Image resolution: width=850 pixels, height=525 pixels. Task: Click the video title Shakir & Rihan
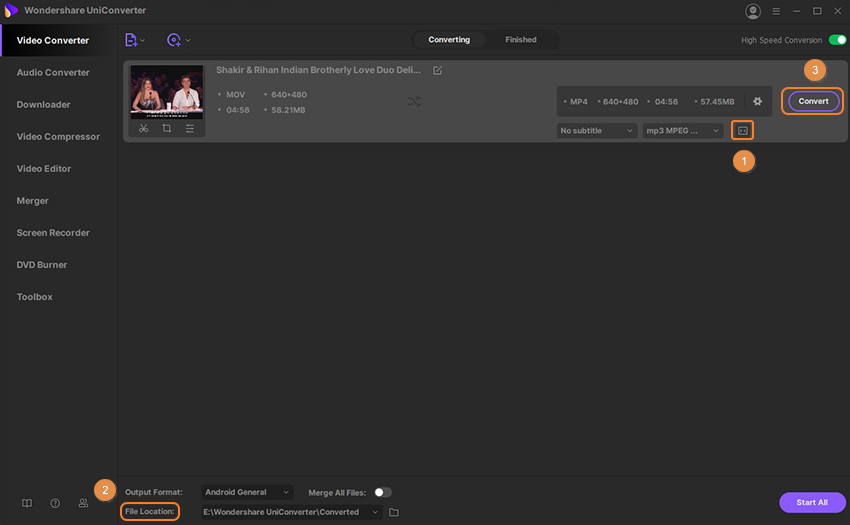(x=318, y=70)
